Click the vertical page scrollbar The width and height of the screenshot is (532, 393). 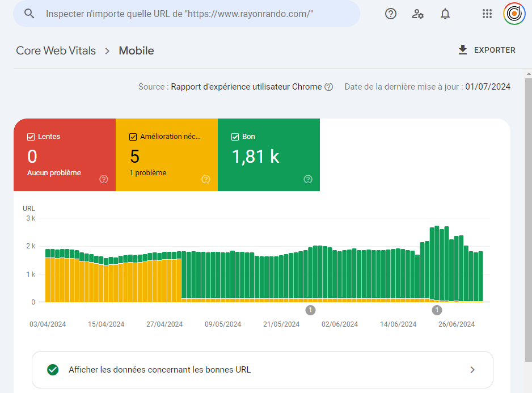(529, 219)
